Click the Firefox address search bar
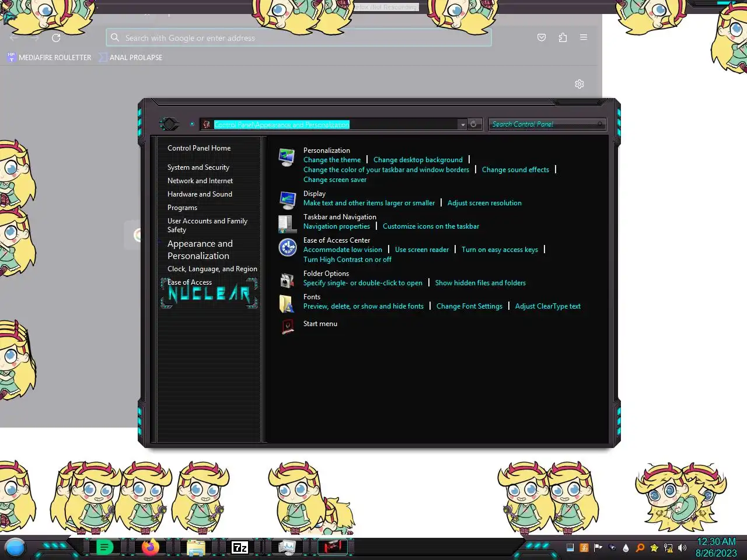This screenshot has width=747, height=560. point(299,38)
